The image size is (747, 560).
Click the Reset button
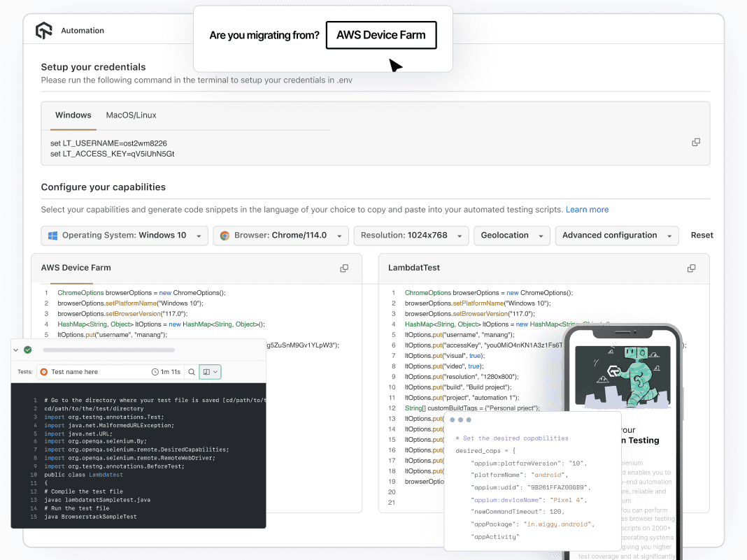click(702, 235)
